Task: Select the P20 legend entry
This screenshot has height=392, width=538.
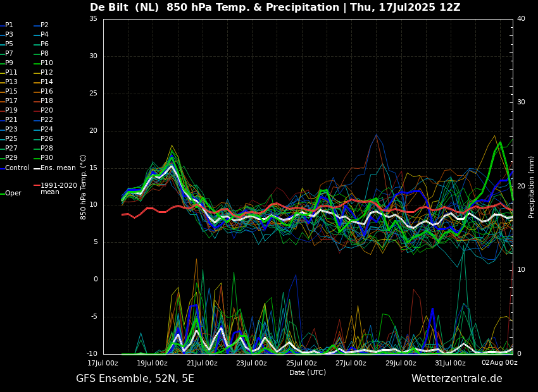Action: coord(46,111)
